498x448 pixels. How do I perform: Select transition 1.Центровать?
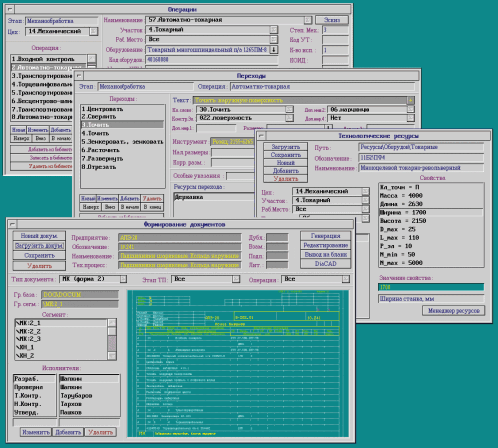pyautogui.click(x=123, y=109)
